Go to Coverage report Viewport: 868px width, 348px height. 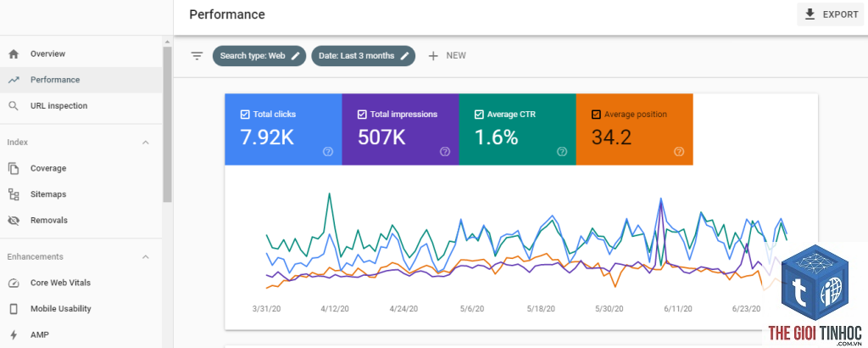[81, 168]
